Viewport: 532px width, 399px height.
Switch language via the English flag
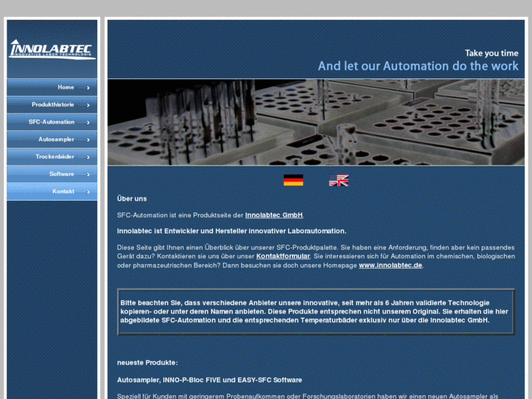click(x=339, y=180)
